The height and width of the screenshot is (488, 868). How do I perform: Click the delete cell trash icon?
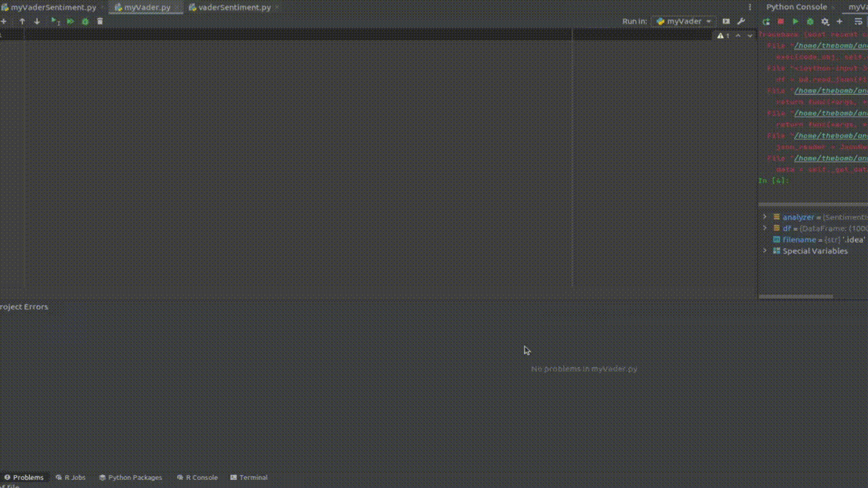point(100,22)
